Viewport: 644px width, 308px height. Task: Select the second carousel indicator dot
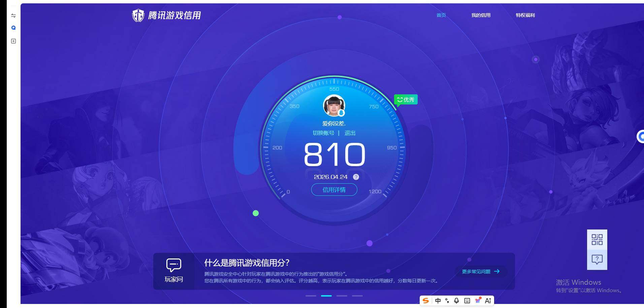click(x=327, y=296)
